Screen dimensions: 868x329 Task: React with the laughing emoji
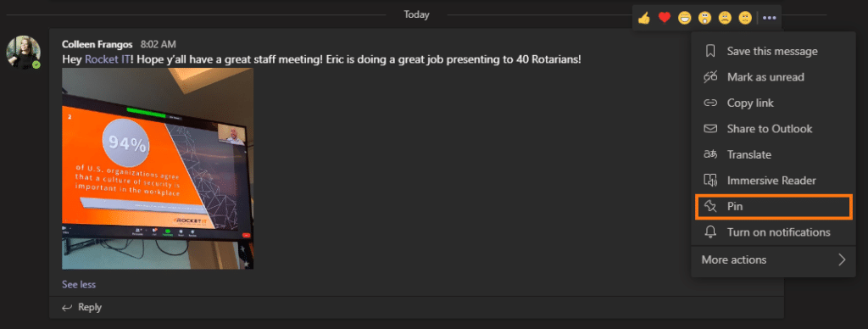(x=685, y=19)
